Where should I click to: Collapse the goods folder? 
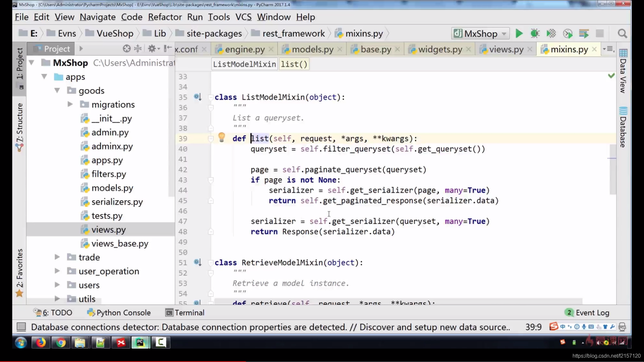pyautogui.click(x=57, y=90)
